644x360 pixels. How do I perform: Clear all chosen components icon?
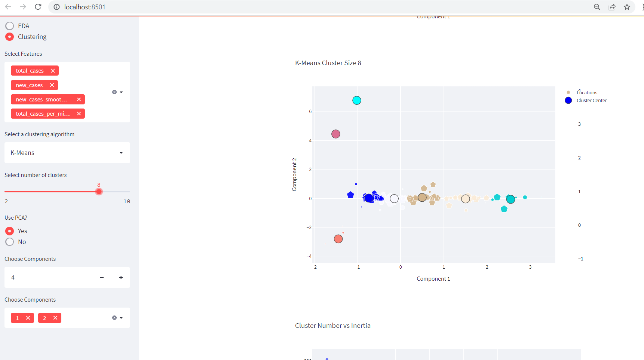(114, 318)
